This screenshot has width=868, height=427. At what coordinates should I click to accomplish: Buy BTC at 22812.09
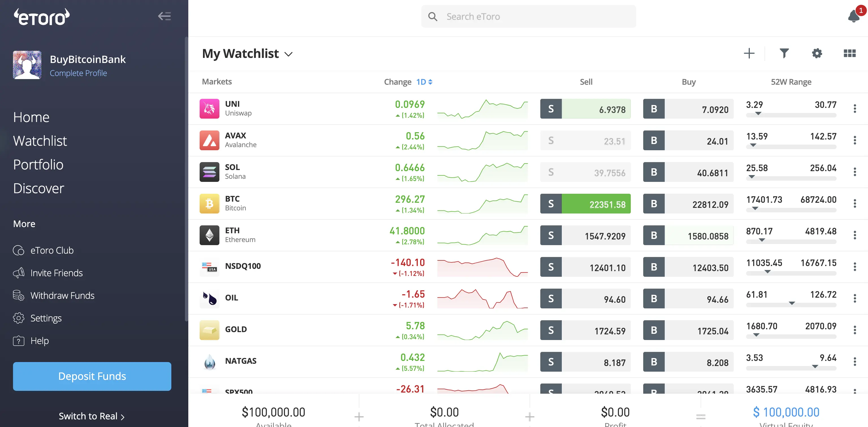pos(688,204)
